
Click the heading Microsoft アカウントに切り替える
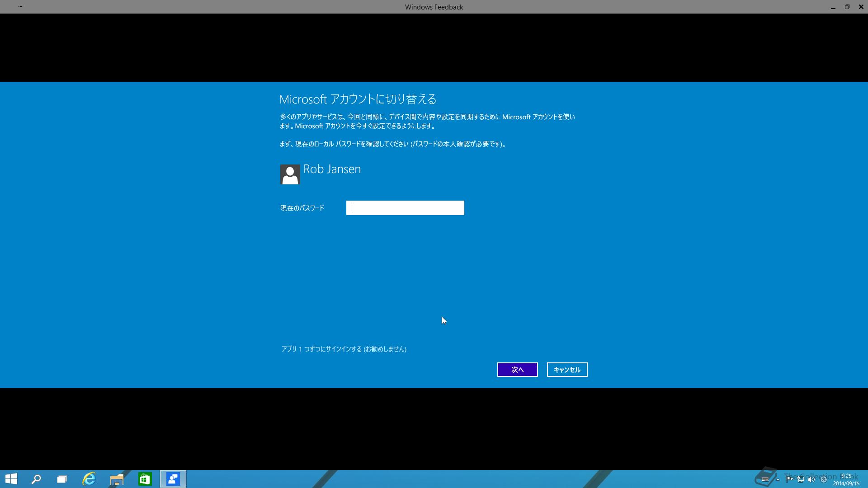pos(358,99)
